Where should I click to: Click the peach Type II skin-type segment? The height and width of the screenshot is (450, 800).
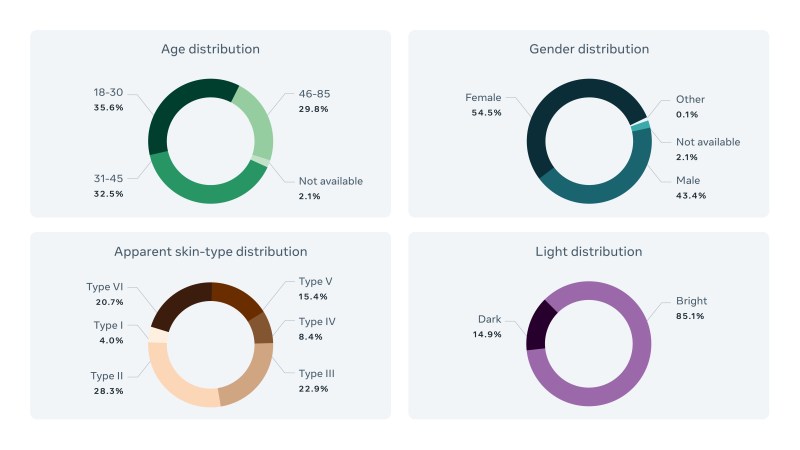[x=175, y=381]
